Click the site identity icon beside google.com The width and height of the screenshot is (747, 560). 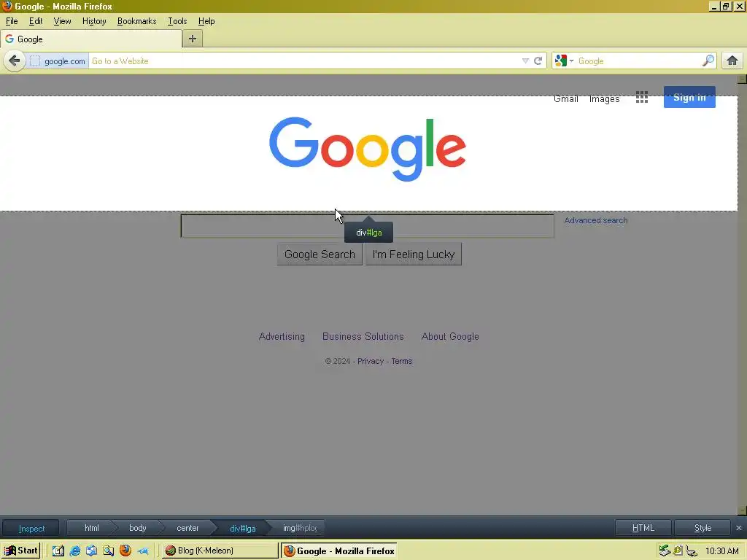click(35, 61)
